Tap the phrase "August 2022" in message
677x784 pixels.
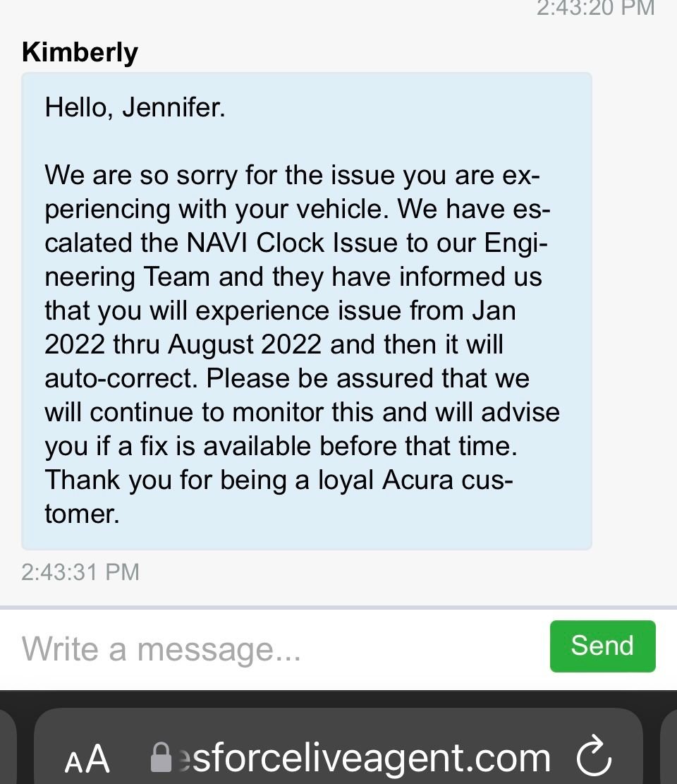coord(245,344)
